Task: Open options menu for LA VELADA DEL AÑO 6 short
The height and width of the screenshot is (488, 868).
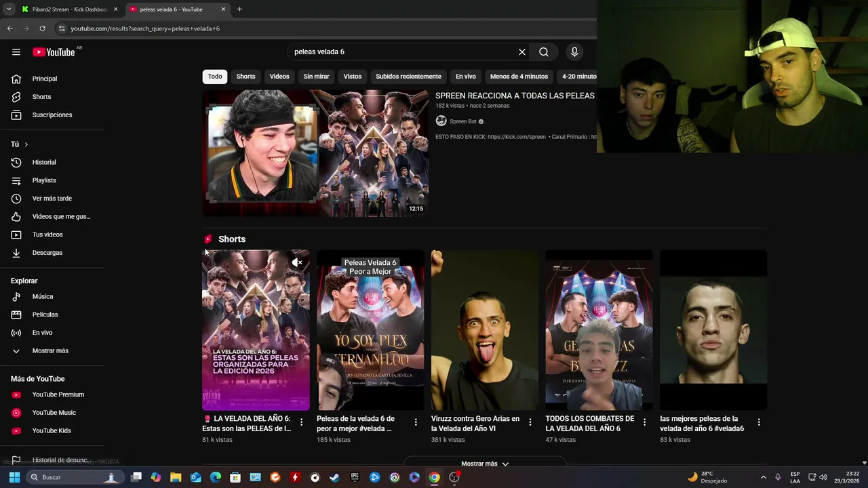Action: click(301, 422)
